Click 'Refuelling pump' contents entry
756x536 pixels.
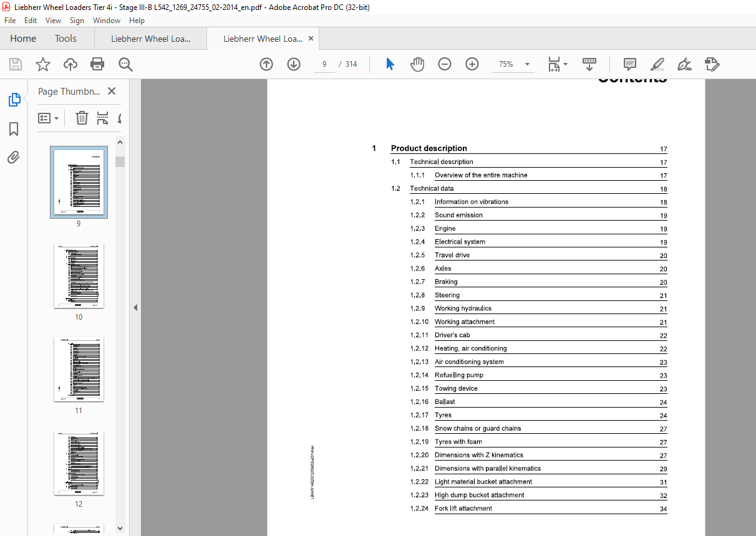[x=459, y=375]
